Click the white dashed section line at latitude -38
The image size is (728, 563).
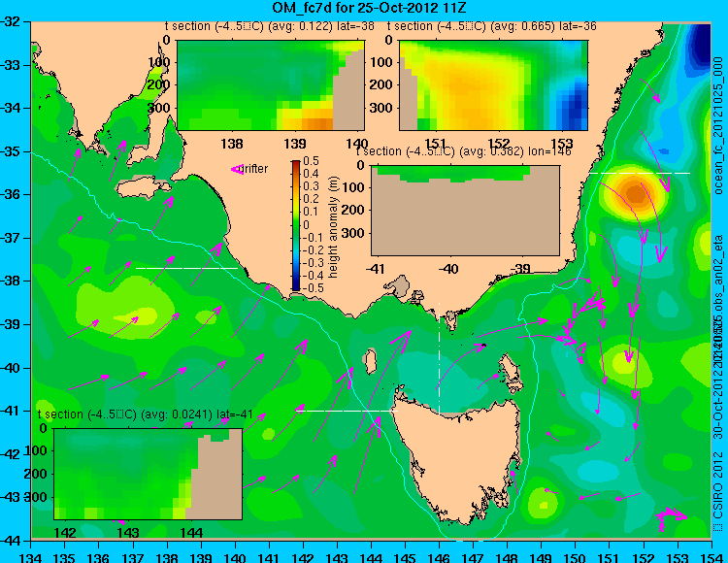pyautogui.click(x=186, y=268)
